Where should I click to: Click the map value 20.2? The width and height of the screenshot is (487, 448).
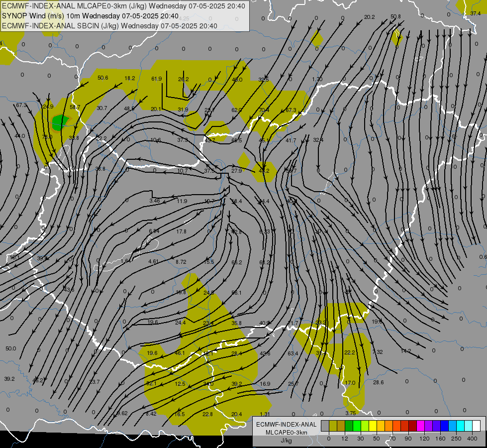(369, 17)
